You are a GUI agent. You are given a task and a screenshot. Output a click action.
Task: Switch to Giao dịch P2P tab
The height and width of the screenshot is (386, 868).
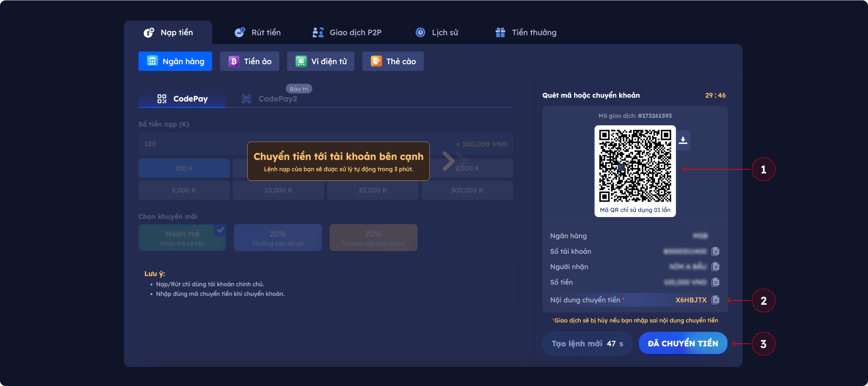pyautogui.click(x=347, y=32)
